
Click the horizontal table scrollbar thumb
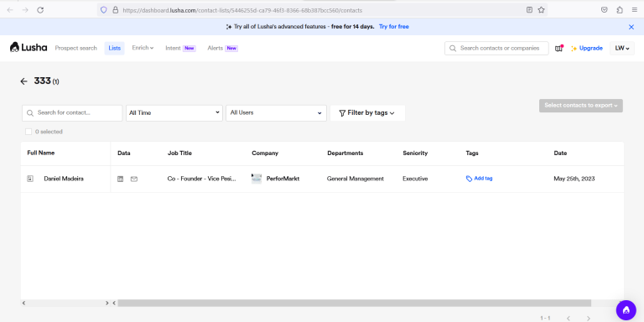(x=354, y=303)
